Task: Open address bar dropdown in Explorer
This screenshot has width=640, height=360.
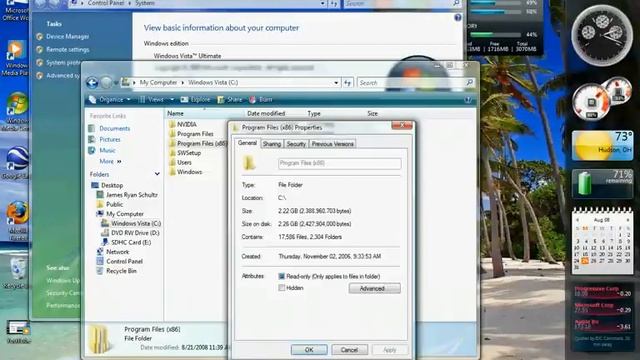Action: tap(336, 83)
